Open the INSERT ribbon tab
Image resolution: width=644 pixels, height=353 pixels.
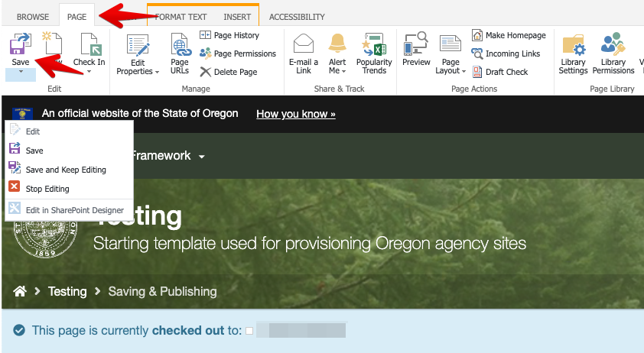pyautogui.click(x=237, y=17)
